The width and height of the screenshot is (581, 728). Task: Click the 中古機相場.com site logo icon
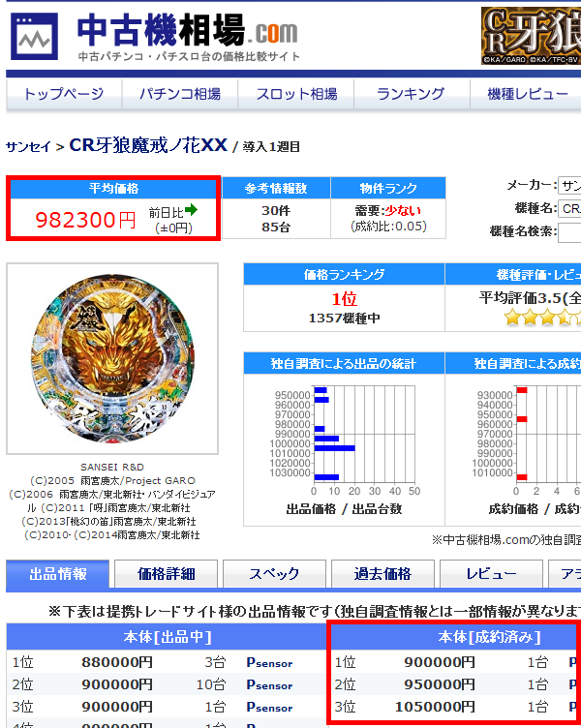click(34, 36)
